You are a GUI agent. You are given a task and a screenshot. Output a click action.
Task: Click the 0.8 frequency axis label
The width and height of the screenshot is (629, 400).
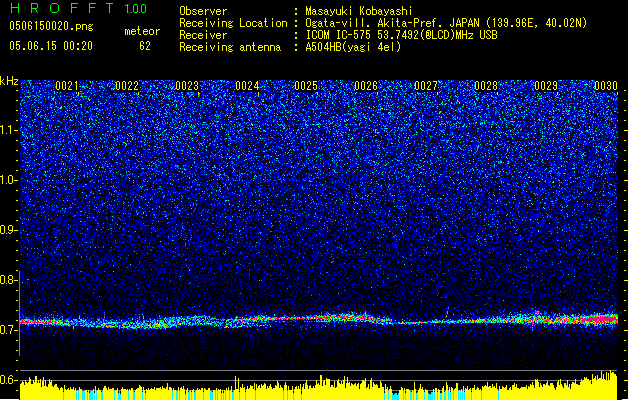8,280
